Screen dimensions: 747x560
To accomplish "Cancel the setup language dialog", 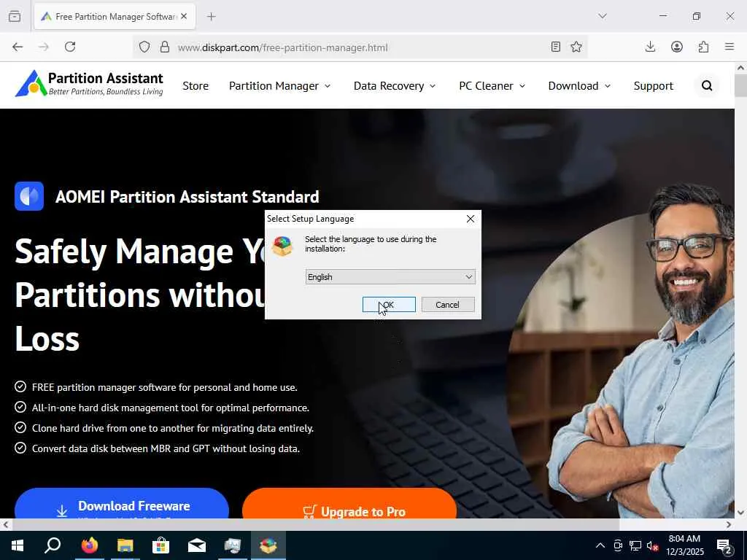I will pyautogui.click(x=448, y=305).
